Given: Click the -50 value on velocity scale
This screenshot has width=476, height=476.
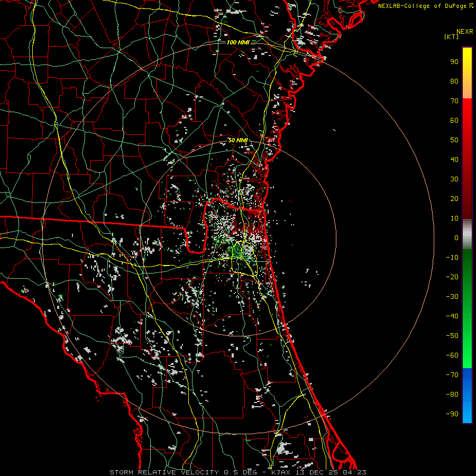Looking at the screenshot, I should pos(452,336).
